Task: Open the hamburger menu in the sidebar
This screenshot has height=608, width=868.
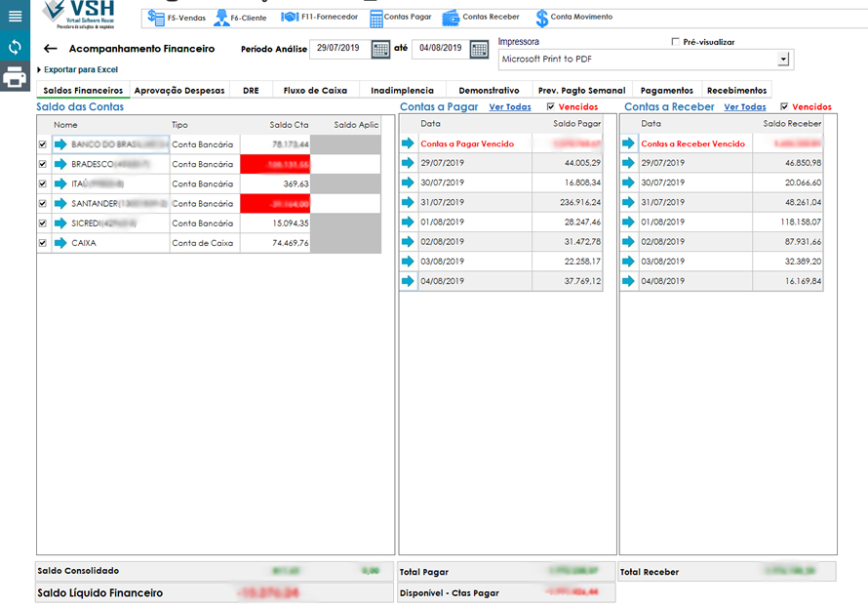Action: point(15,17)
